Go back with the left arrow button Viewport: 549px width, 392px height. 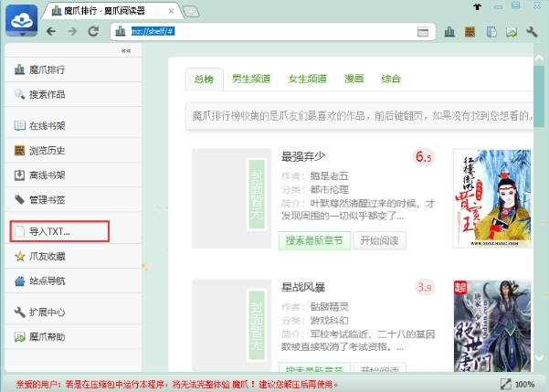coord(51,31)
